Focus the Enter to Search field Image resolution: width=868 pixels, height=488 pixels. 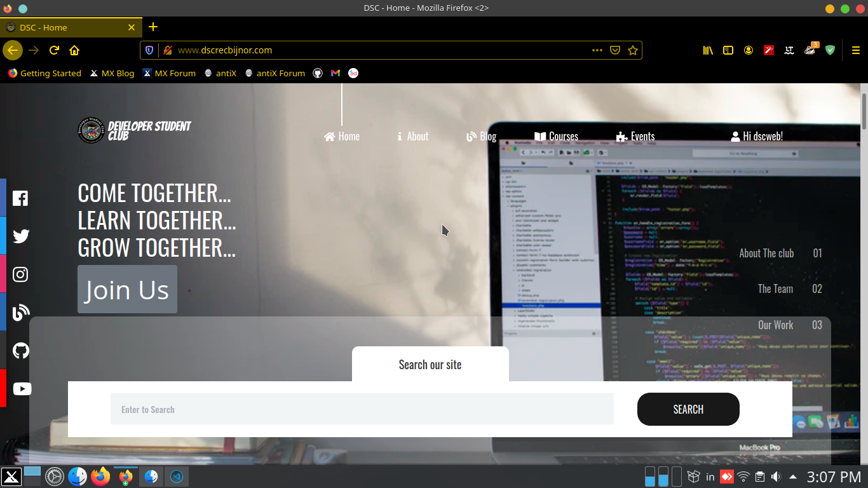pyautogui.click(x=362, y=409)
